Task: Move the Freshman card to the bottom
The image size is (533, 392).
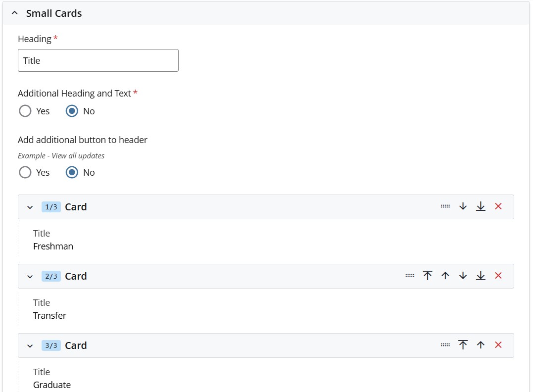Action: coord(481,206)
